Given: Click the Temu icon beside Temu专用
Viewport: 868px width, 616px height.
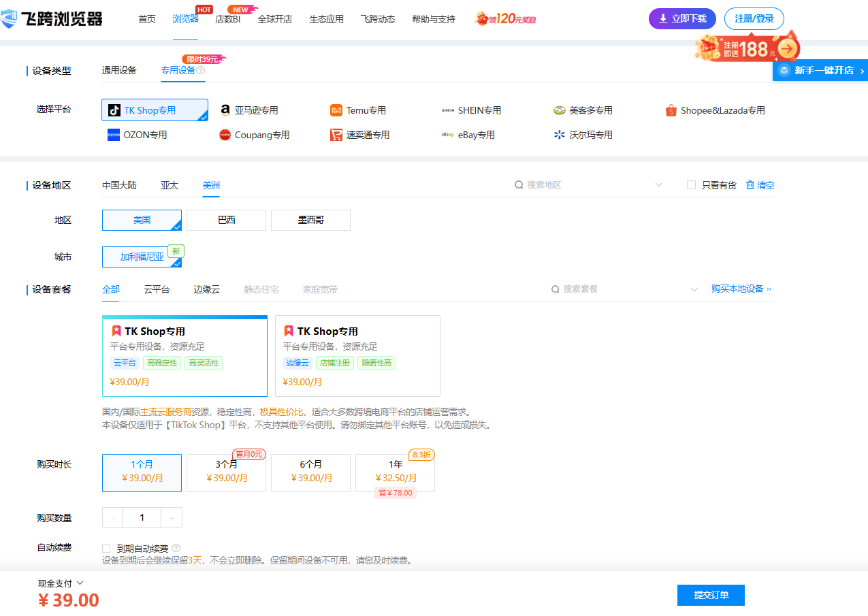Looking at the screenshot, I should (x=336, y=110).
